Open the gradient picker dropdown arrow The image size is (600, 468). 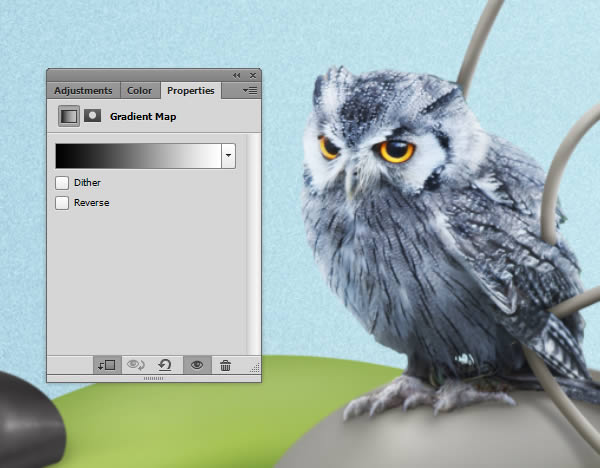[x=228, y=156]
